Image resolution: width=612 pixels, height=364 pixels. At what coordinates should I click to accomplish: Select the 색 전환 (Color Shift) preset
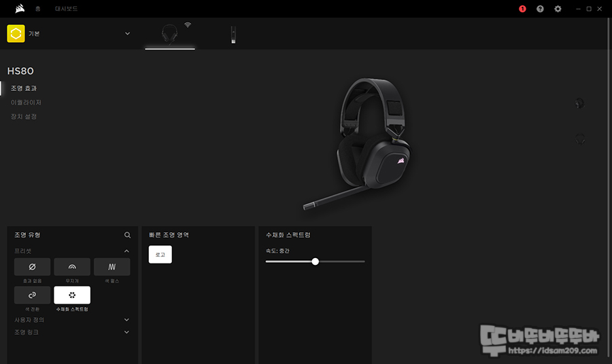pyautogui.click(x=33, y=295)
